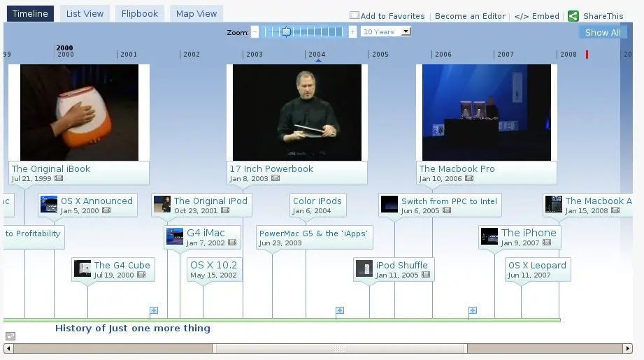
Task: Open the 'to Profitability' event
Action: (34, 237)
